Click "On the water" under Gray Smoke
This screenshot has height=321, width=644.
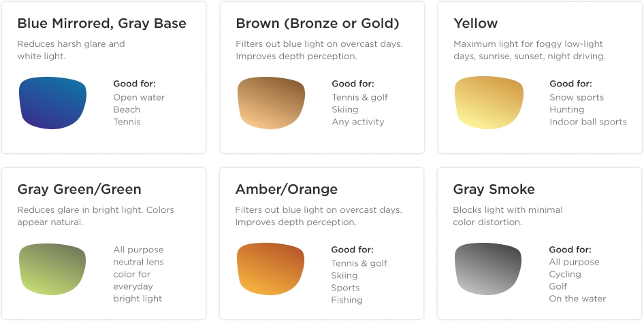coord(577,299)
